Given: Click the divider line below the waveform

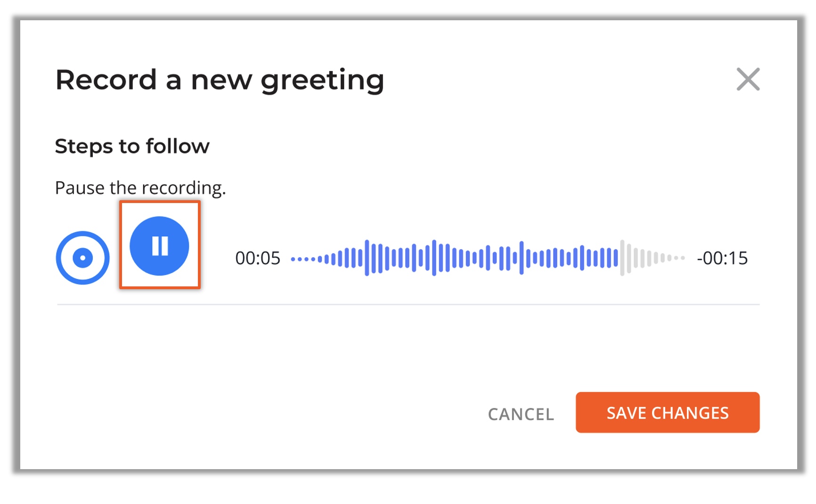Looking at the screenshot, I should [x=408, y=305].
